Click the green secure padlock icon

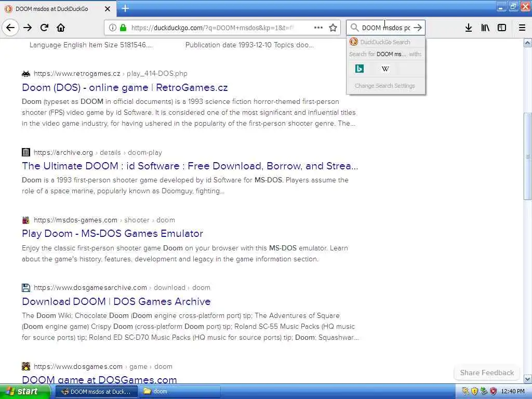tap(123, 28)
